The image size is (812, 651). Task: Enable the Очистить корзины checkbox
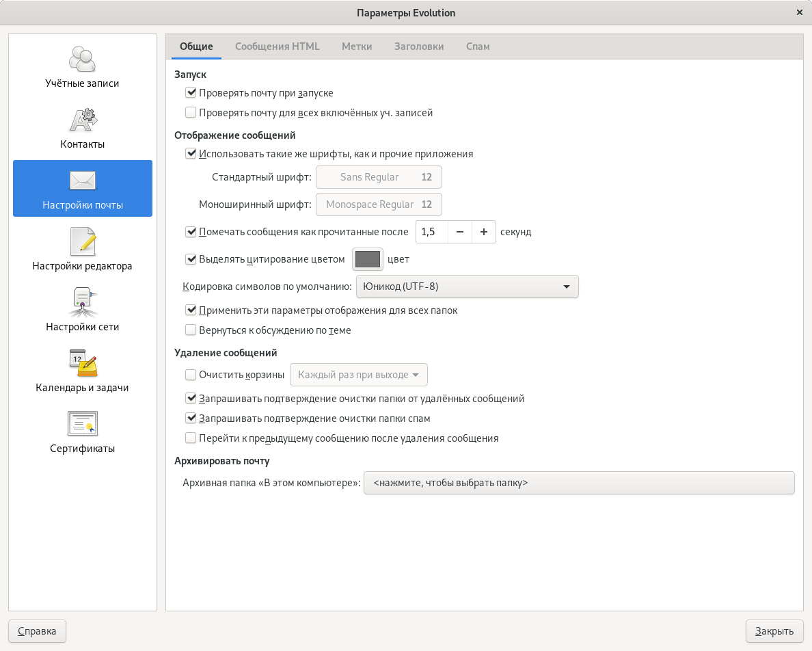(x=191, y=375)
